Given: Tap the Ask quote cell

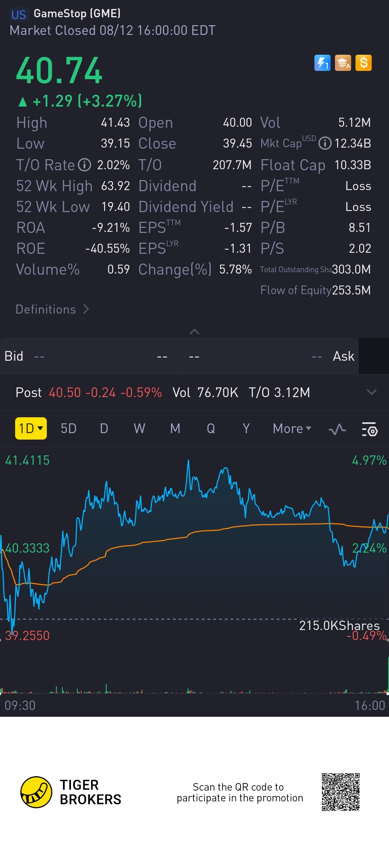Looking at the screenshot, I should tap(268, 356).
